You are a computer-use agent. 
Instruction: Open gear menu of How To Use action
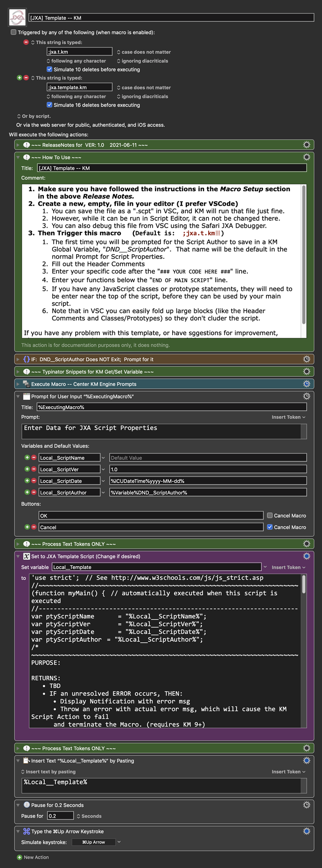tap(307, 157)
